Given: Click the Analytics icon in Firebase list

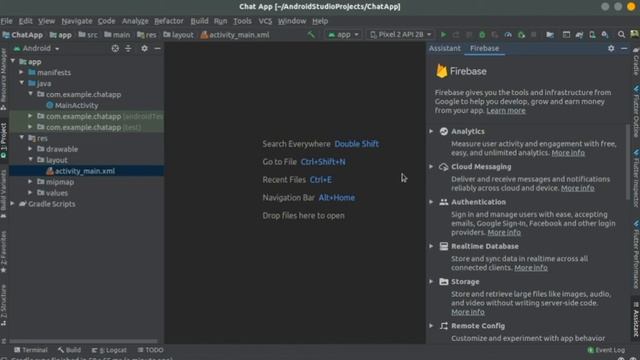Looking at the screenshot, I should [444, 131].
